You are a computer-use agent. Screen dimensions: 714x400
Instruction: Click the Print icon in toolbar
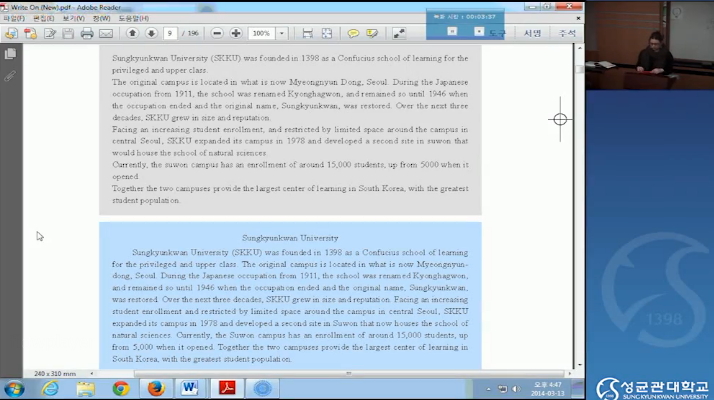click(87, 33)
